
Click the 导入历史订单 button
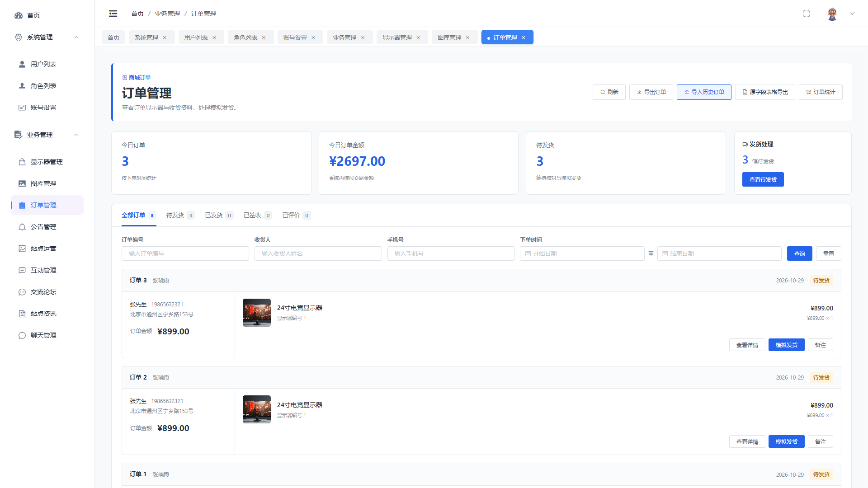(704, 92)
